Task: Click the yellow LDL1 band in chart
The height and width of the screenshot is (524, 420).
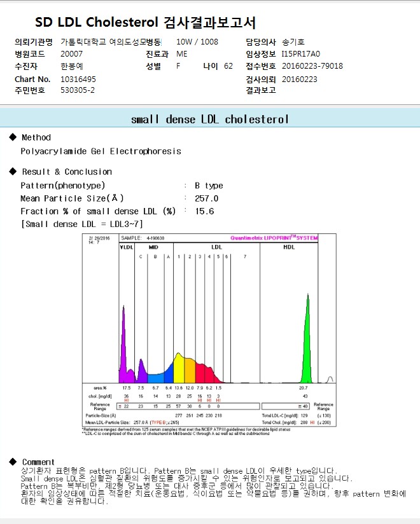Action: 179,369
